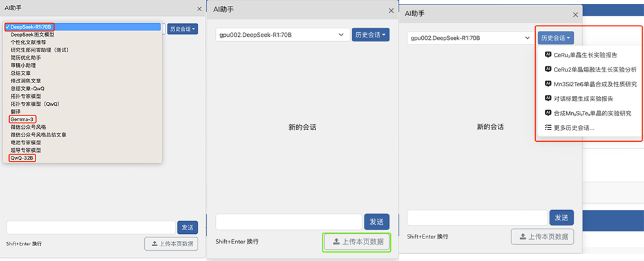Click 发送 in panel with history menu

click(x=562, y=217)
